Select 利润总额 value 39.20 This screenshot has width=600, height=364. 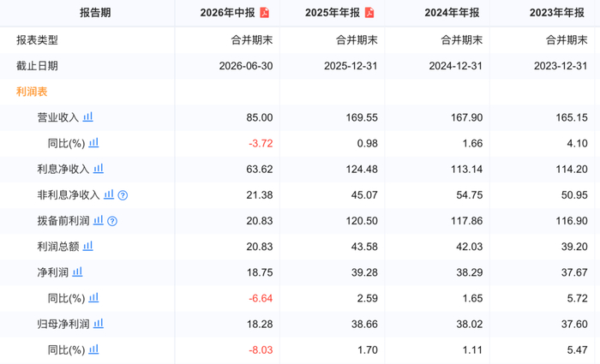[x=574, y=247]
